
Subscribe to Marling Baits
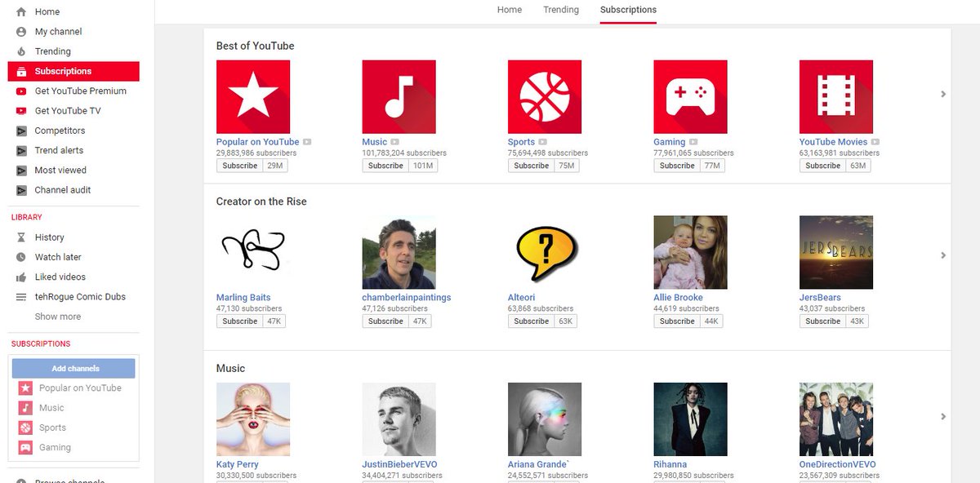point(240,321)
